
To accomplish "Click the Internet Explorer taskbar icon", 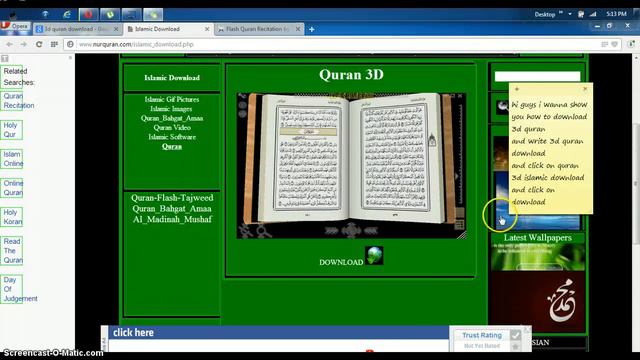I will pyautogui.click(x=67, y=14).
